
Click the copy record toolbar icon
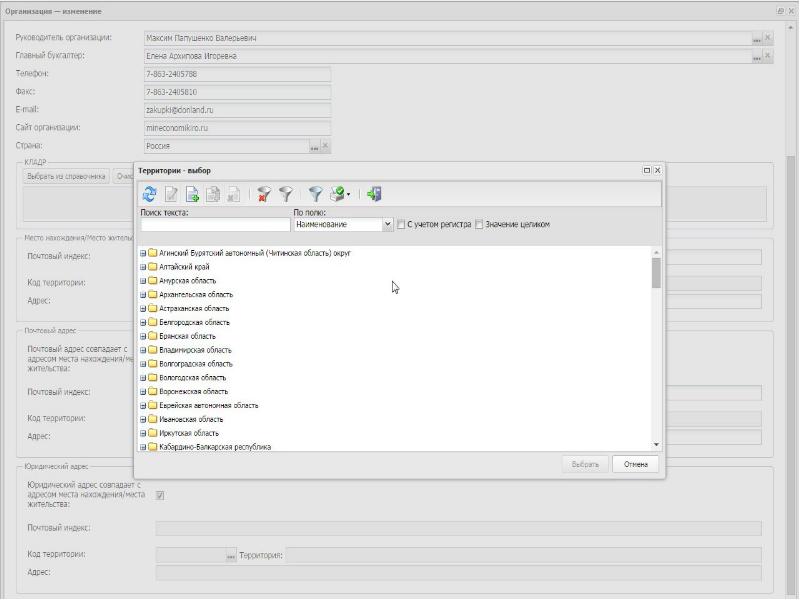213,194
